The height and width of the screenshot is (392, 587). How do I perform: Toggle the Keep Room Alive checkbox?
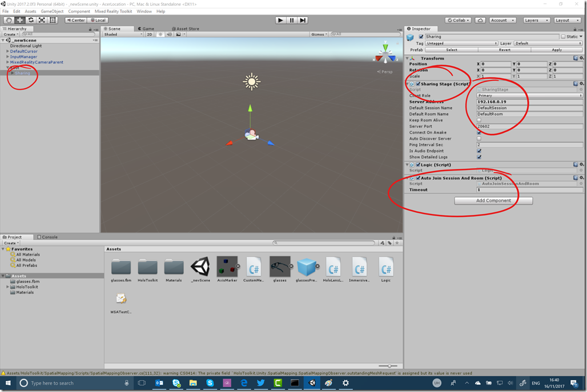click(479, 120)
